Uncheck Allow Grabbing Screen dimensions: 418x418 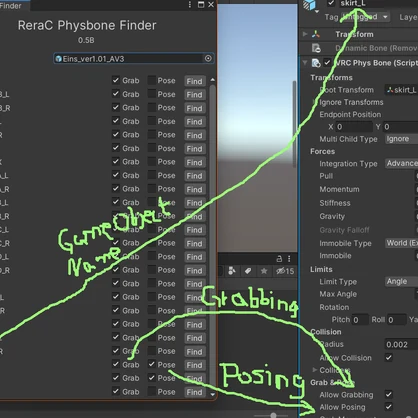click(389, 395)
